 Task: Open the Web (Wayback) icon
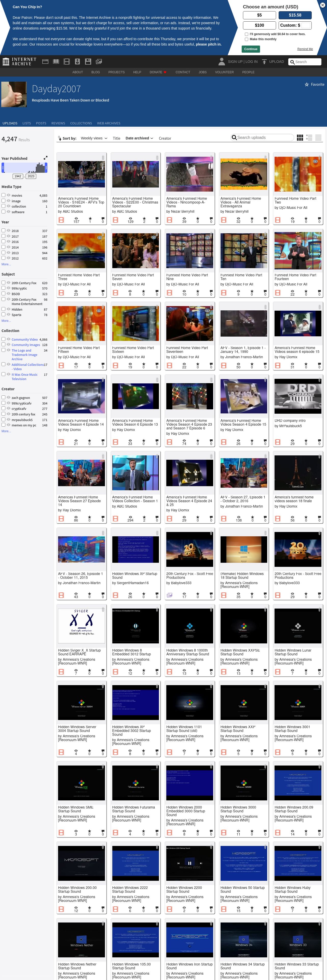coord(45,62)
